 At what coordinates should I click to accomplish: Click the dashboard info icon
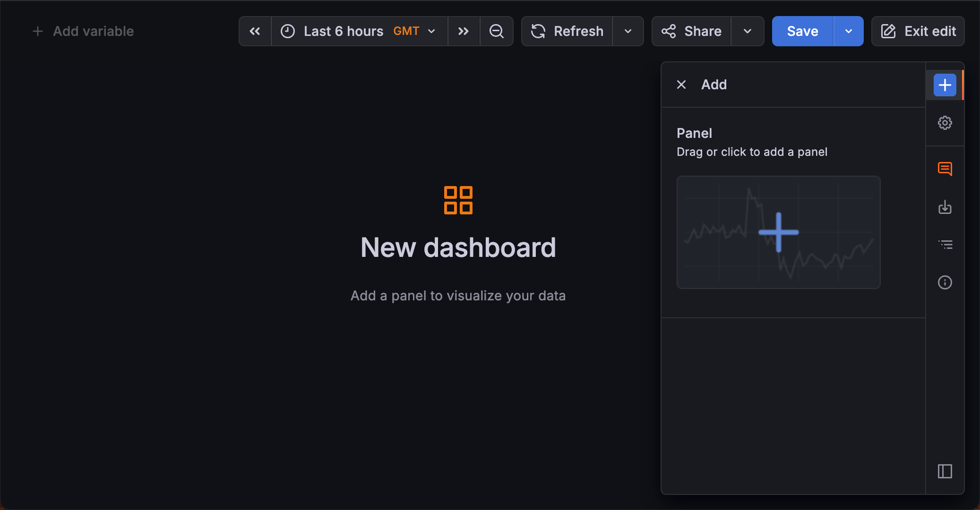coord(944,282)
